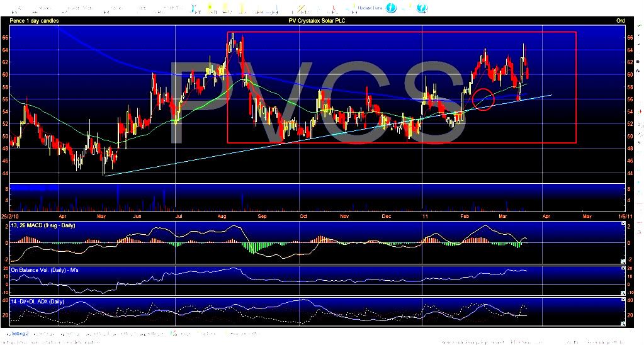Select the '13, 26 MACD (9 sig - Daily)' label

pos(43,225)
